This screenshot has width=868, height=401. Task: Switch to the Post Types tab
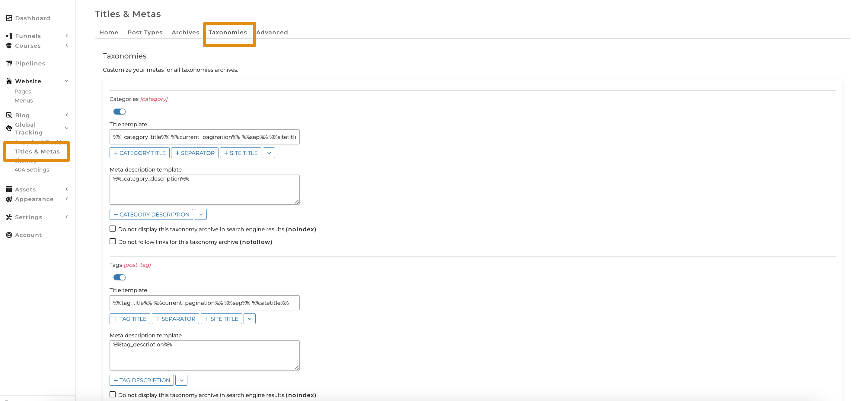pos(145,32)
